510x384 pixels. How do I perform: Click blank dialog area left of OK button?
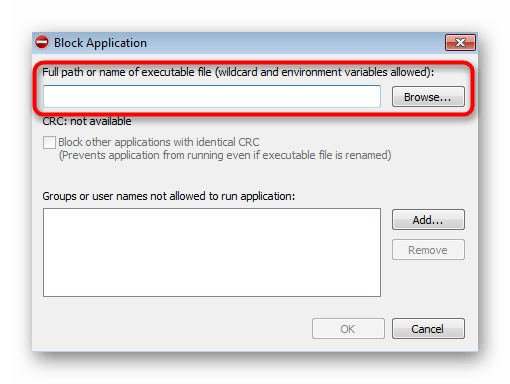pos(173,329)
